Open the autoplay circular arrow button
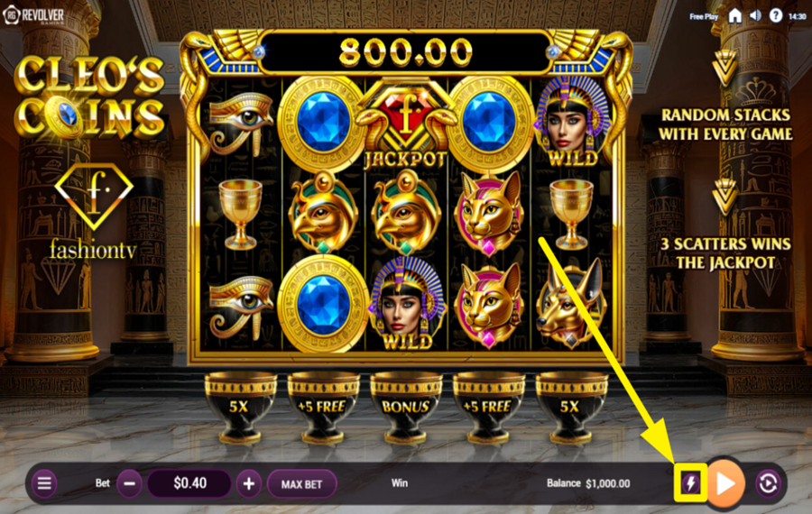The width and height of the screenshot is (812, 514). click(x=768, y=483)
